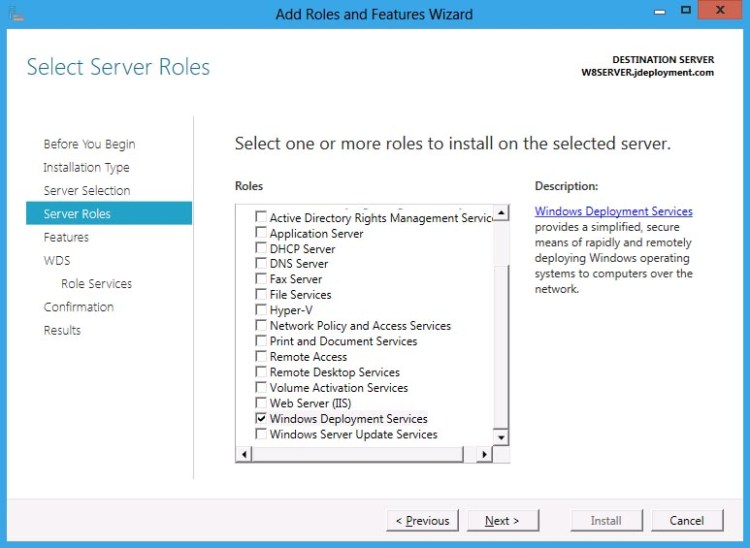Uncheck Windows Deployment Services role

(x=261, y=419)
